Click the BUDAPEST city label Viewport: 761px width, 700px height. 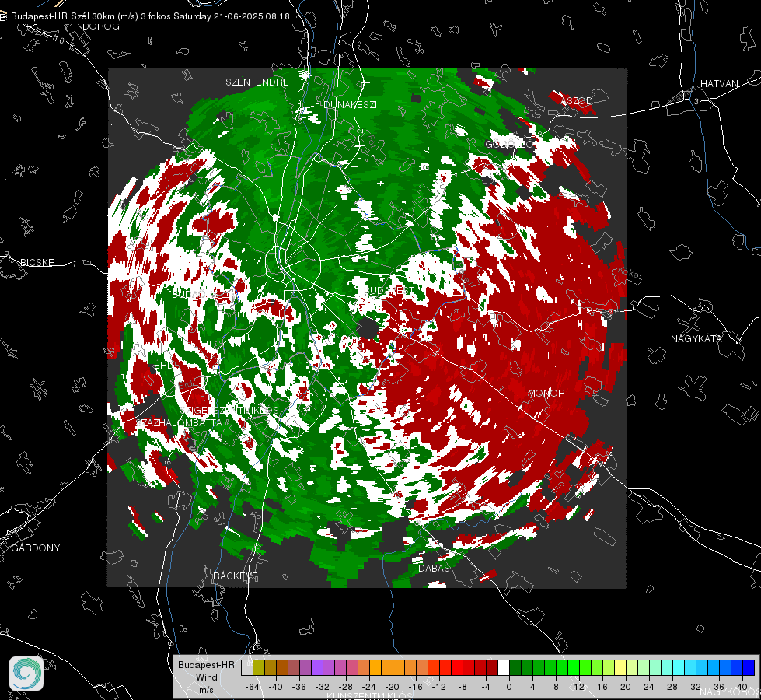point(389,290)
